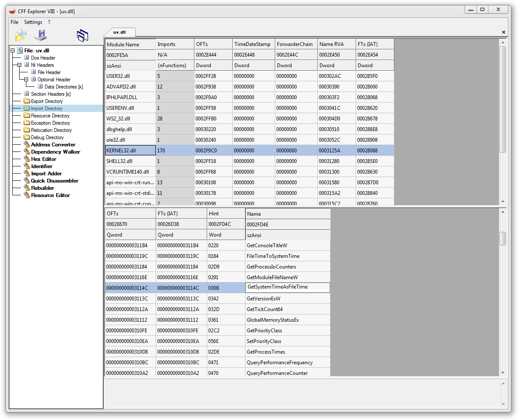Collapse the File: uv.dll tree root
Screen dimensions: 519x420
coord(13,50)
